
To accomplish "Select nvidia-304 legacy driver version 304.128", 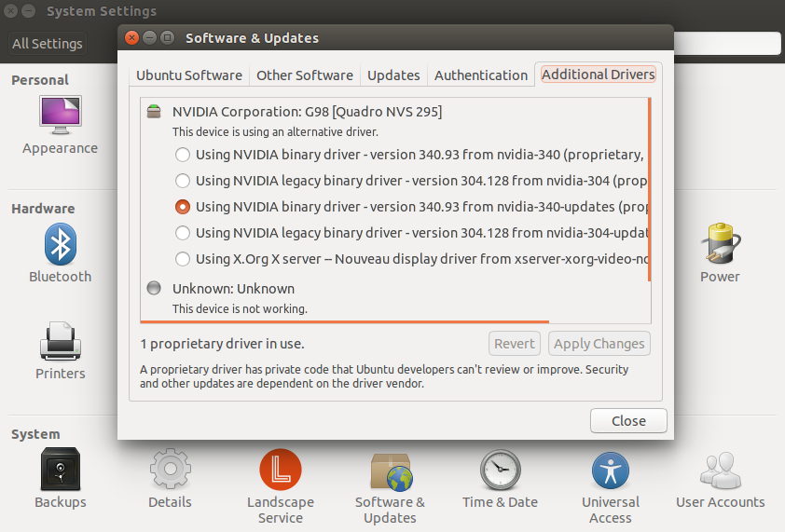I will (182, 181).
